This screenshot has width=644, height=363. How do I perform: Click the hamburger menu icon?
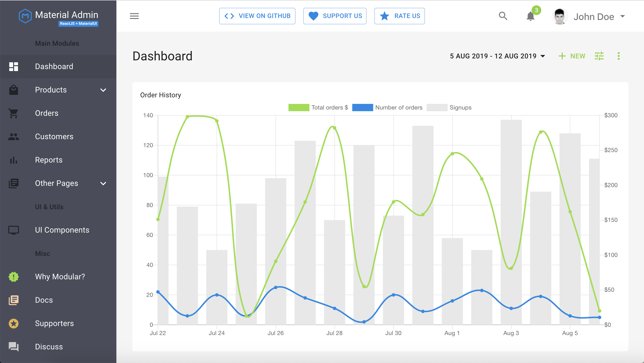pyautogui.click(x=134, y=16)
